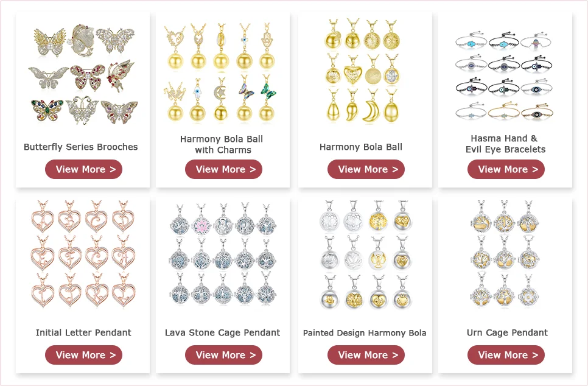This screenshot has width=588, height=386.
Task: Click View More under Painted Design Harmony Bola
Action: click(x=366, y=355)
